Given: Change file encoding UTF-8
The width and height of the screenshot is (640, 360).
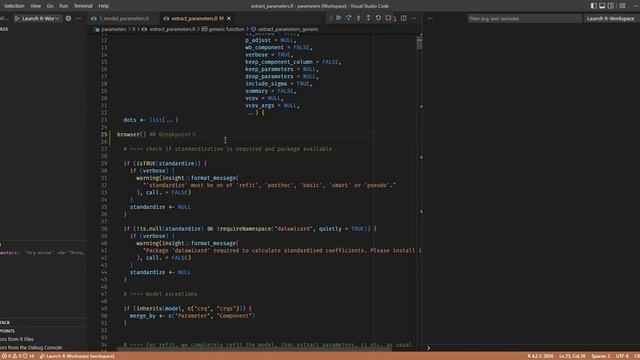Looking at the screenshot, I should (x=622, y=356).
